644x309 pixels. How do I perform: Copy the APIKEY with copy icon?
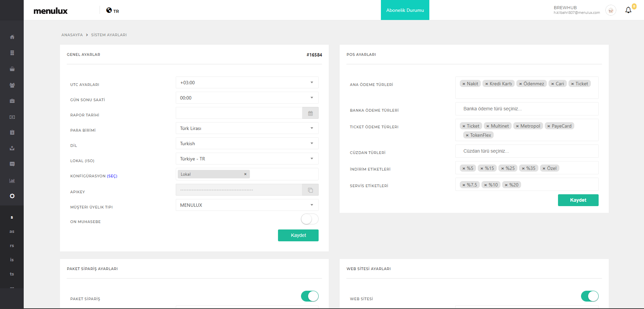(x=310, y=190)
